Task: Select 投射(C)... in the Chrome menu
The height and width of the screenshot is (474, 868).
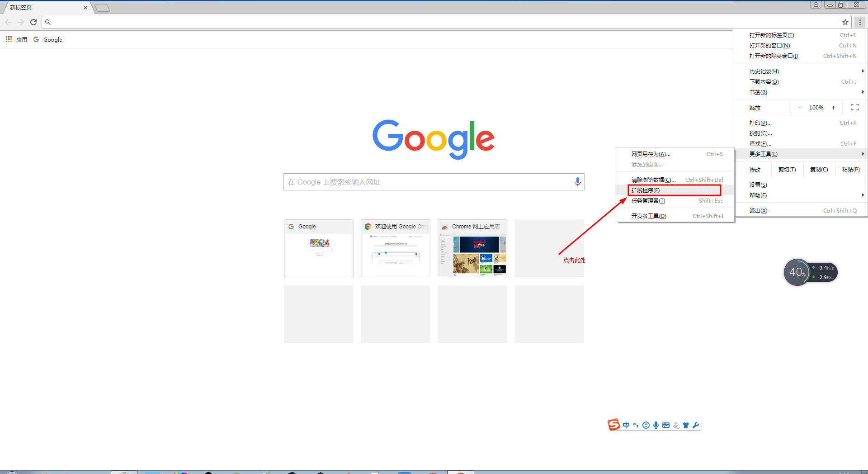Action: pos(800,133)
